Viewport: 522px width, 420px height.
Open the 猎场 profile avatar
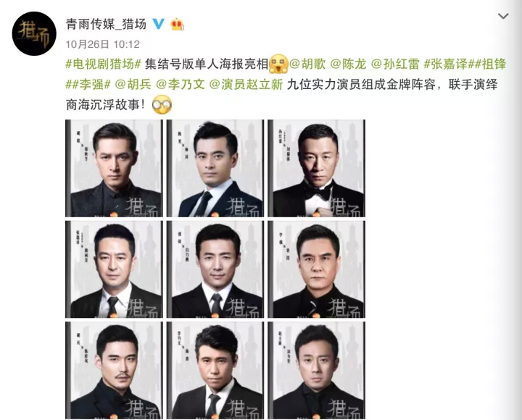pos(34,33)
